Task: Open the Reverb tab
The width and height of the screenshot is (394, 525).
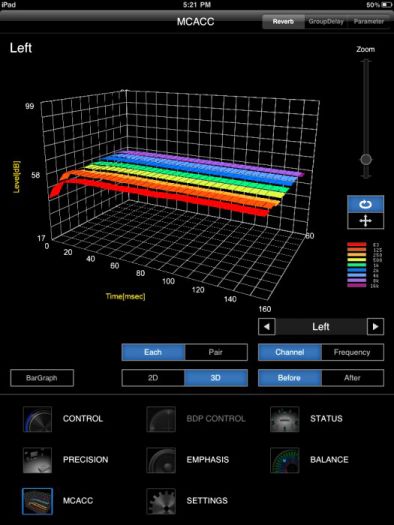Action: (x=283, y=22)
